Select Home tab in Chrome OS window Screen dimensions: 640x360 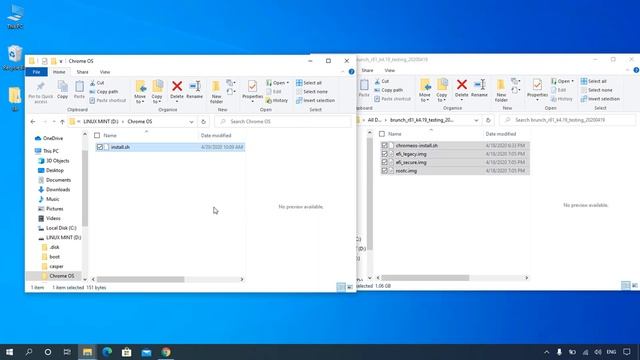click(59, 72)
